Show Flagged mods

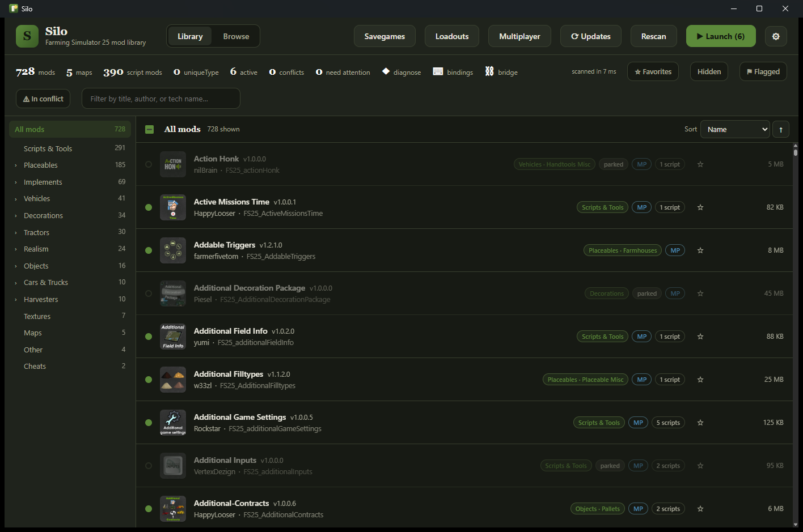(x=763, y=71)
